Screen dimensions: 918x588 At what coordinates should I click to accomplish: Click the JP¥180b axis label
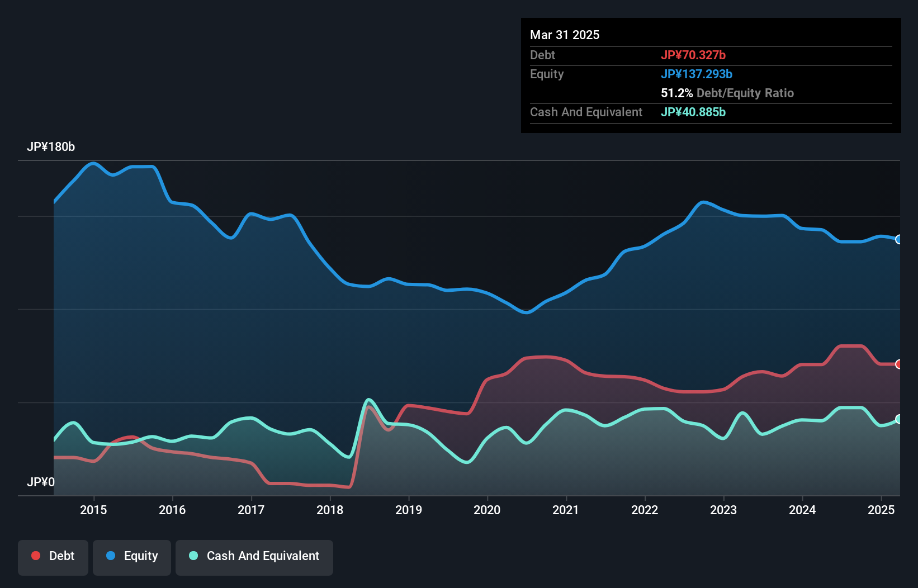pos(51,147)
